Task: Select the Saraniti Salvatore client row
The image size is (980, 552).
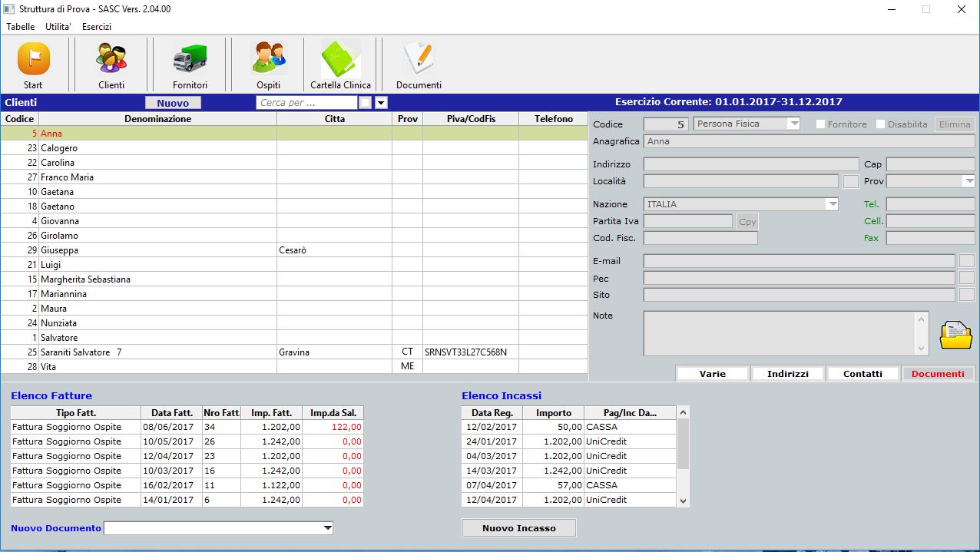Action: click(154, 352)
